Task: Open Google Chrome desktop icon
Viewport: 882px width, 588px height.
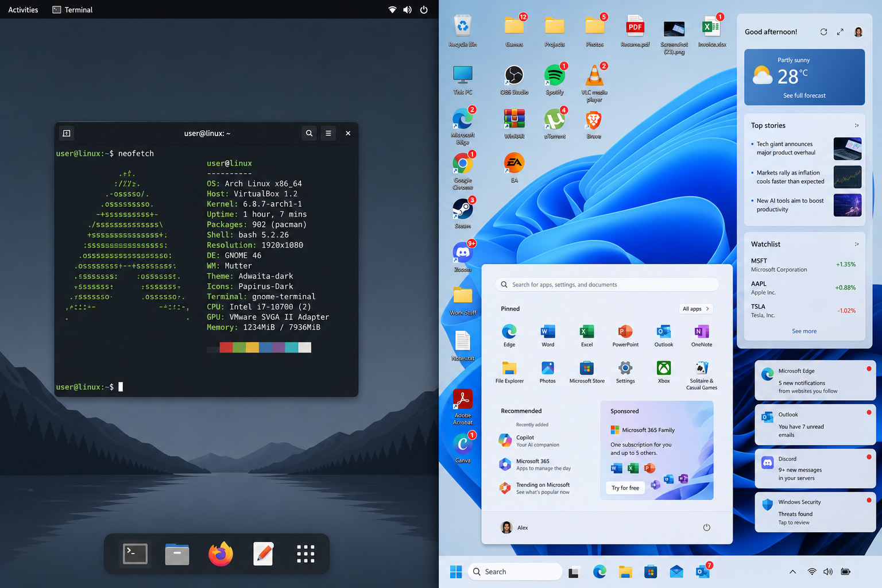Action: pos(463,171)
